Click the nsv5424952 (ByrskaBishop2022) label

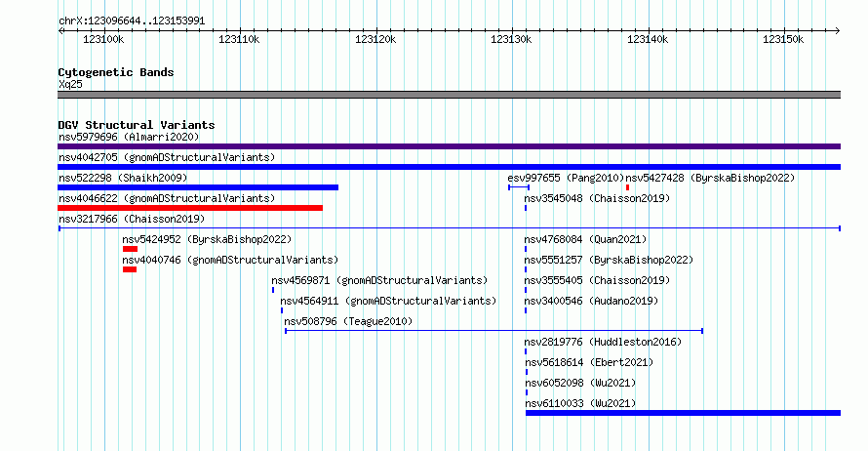coord(207,239)
